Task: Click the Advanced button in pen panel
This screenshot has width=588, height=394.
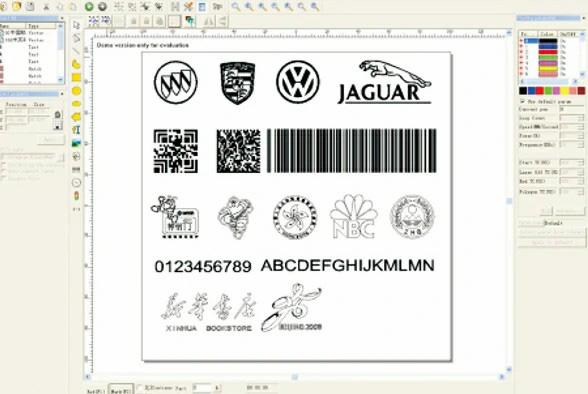Action: [x=569, y=212]
